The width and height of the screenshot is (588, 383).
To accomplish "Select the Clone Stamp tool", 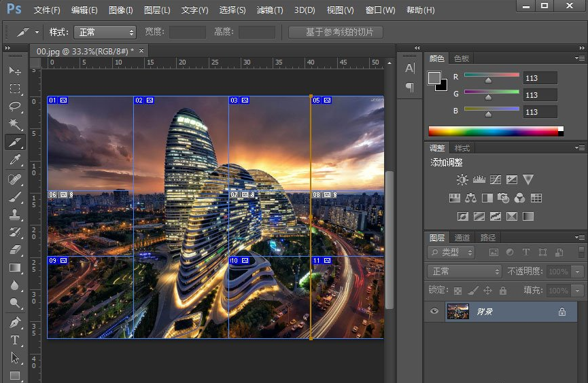I will coord(15,214).
